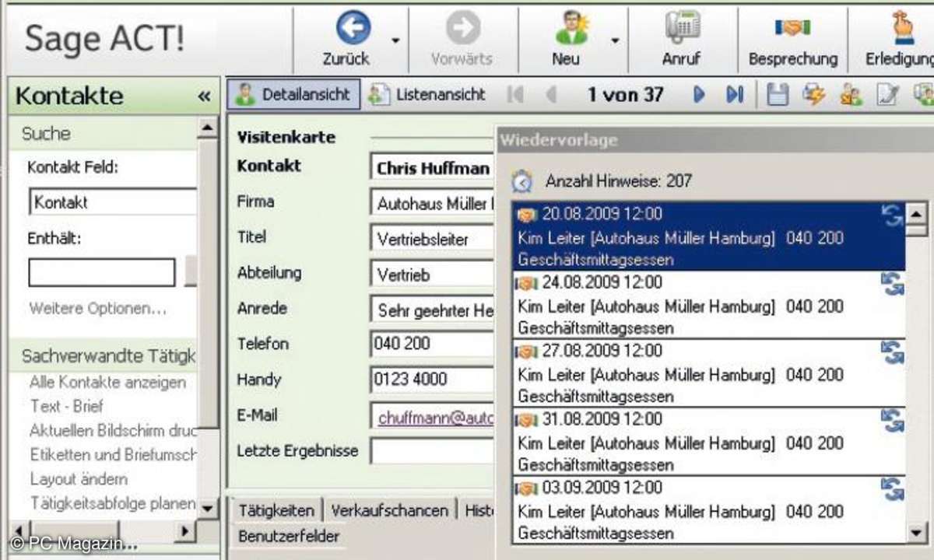Click recurrence icon on 31.08.2009 entry

pos(892,421)
